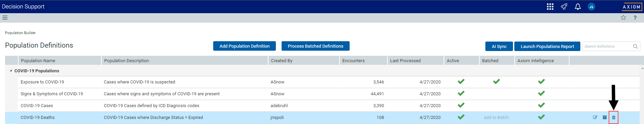Viewport: 644px width, 124px height.
Task: Open the apps grid launcher icon
Action: click(x=550, y=7)
